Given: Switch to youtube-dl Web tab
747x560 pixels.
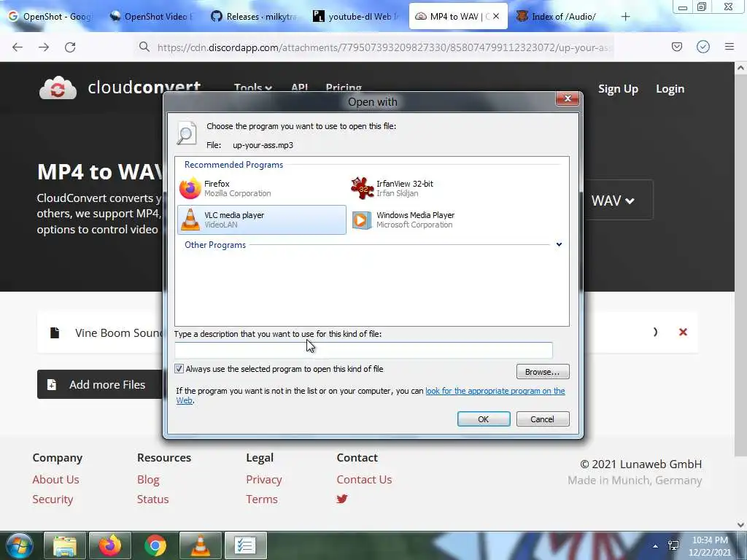Looking at the screenshot, I should click(x=355, y=17).
